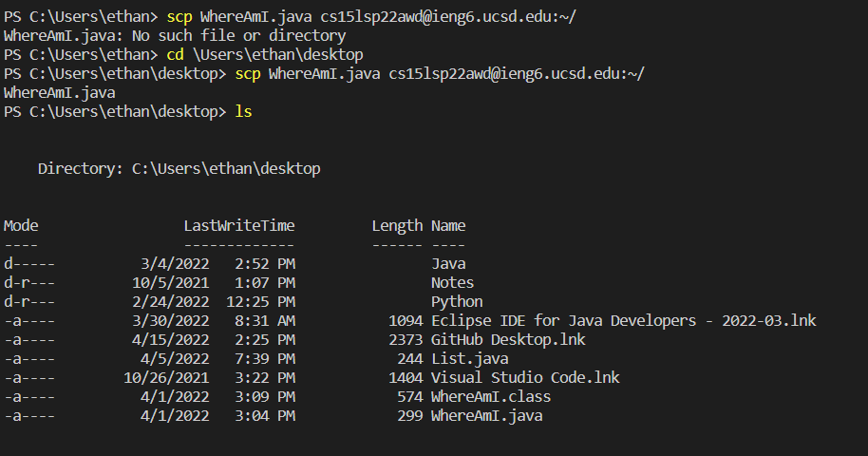This screenshot has width=868, height=456.
Task: Select 'WhereAmI.java' in the directory listing
Action: pos(486,416)
